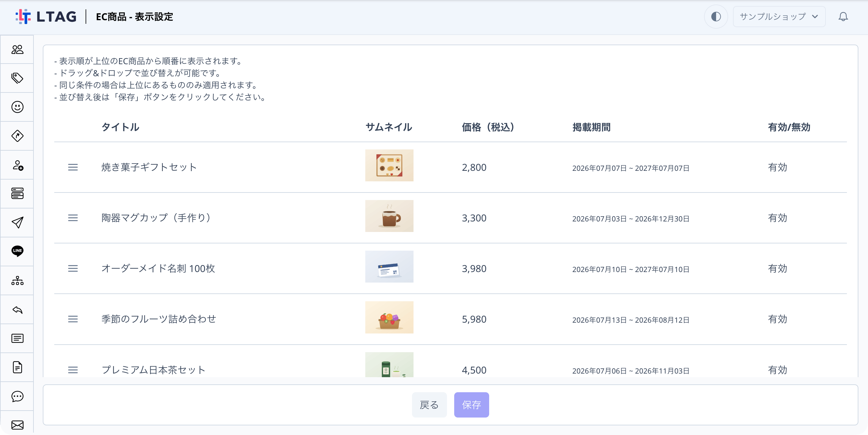Screen dimensions: 868x435
Task: Grab the drag handle for 焼き菓子ギフトセット
Action: click(x=73, y=167)
